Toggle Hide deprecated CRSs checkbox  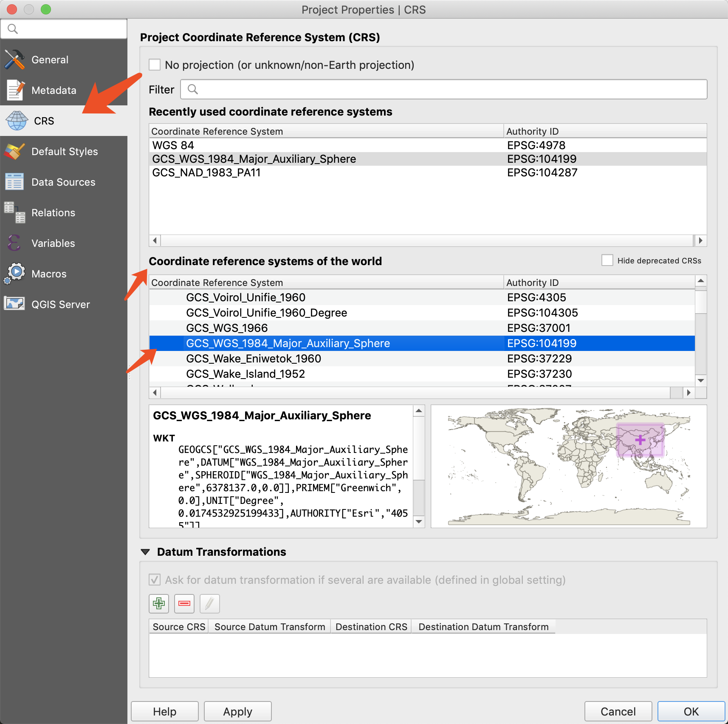point(607,260)
